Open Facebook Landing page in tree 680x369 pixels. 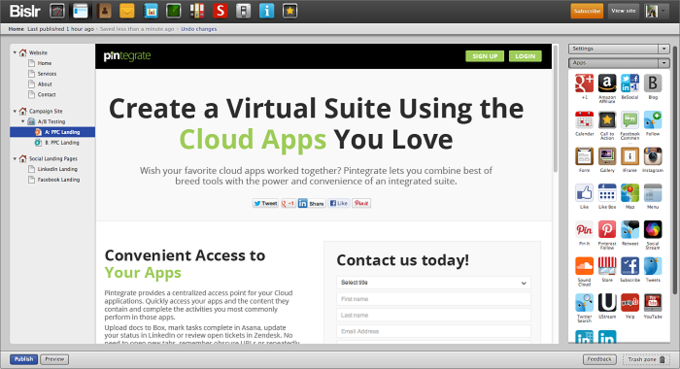pos(59,180)
